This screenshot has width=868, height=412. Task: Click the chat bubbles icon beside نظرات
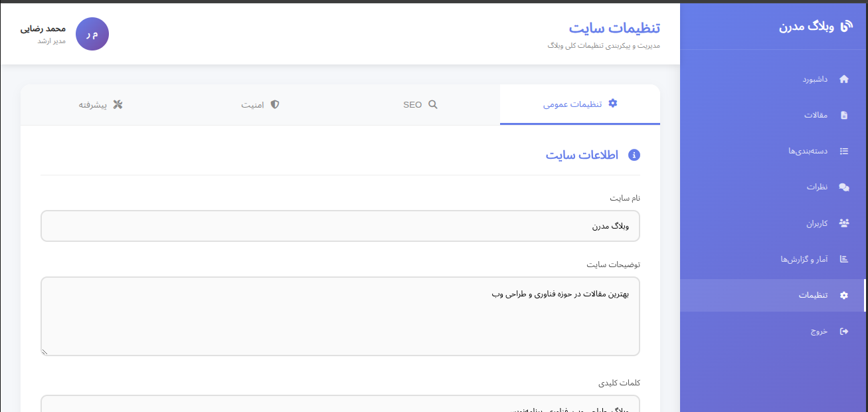[844, 187]
